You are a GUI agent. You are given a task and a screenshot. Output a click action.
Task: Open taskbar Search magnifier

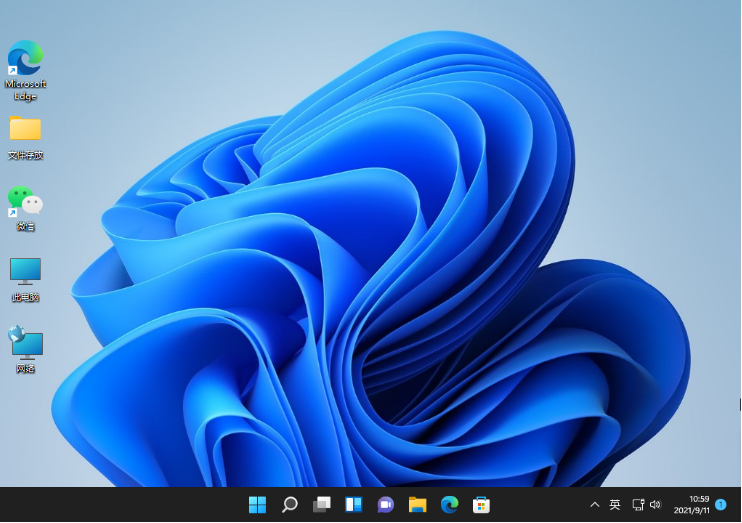(289, 504)
